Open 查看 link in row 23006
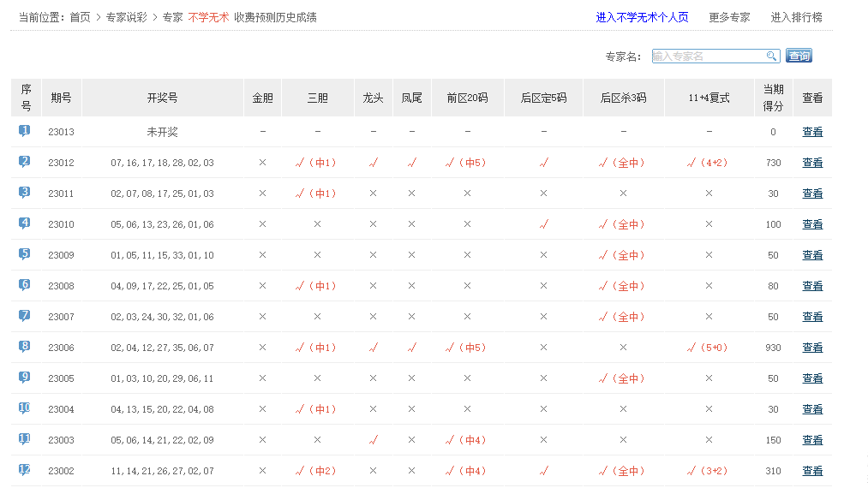Viewport: 868px width, 488px height. (x=812, y=348)
